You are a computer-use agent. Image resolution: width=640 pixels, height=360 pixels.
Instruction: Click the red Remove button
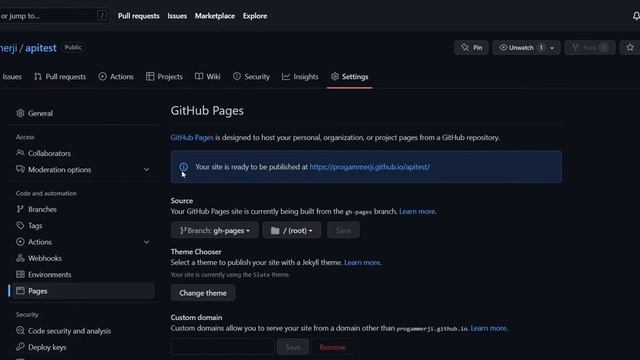click(332, 347)
